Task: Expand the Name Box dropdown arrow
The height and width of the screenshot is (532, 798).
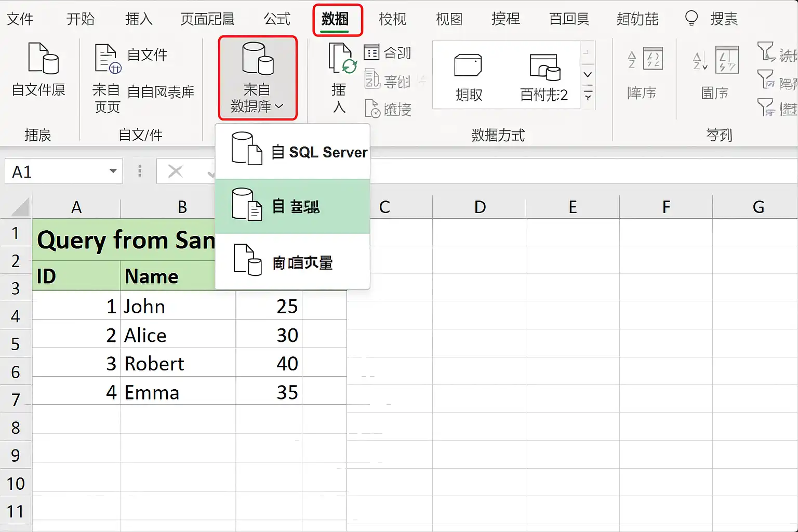Action: coord(113,171)
